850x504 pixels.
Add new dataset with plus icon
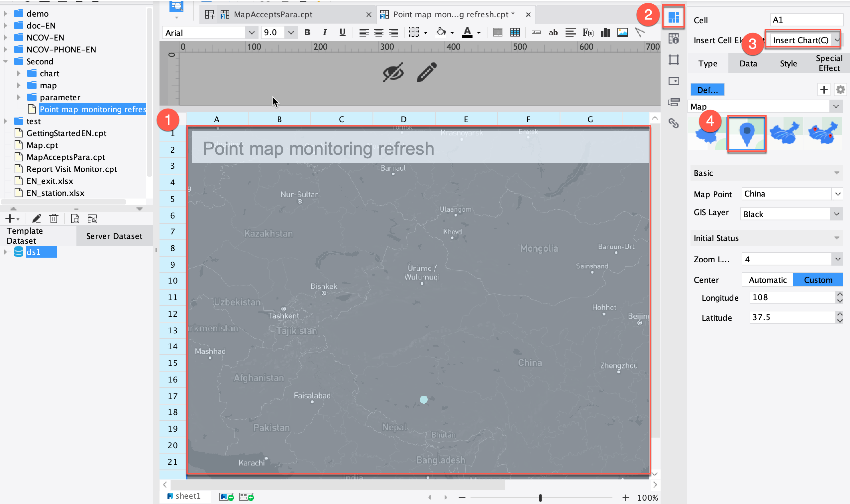(10, 219)
